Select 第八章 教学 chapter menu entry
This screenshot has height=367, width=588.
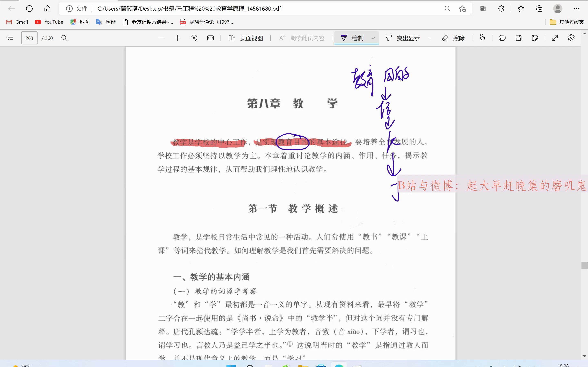point(292,103)
